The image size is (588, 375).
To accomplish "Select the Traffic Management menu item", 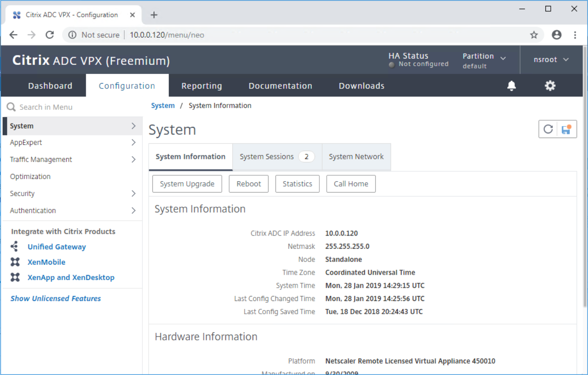I will point(73,159).
